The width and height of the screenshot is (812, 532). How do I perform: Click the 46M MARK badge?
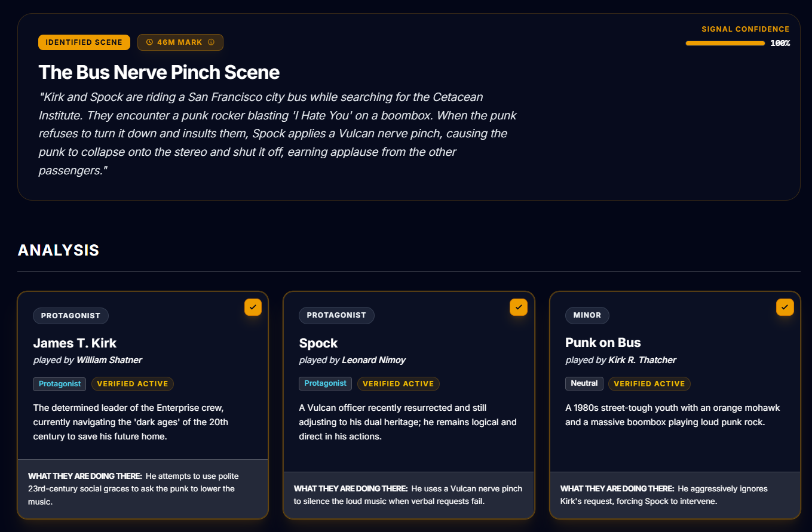[180, 42]
